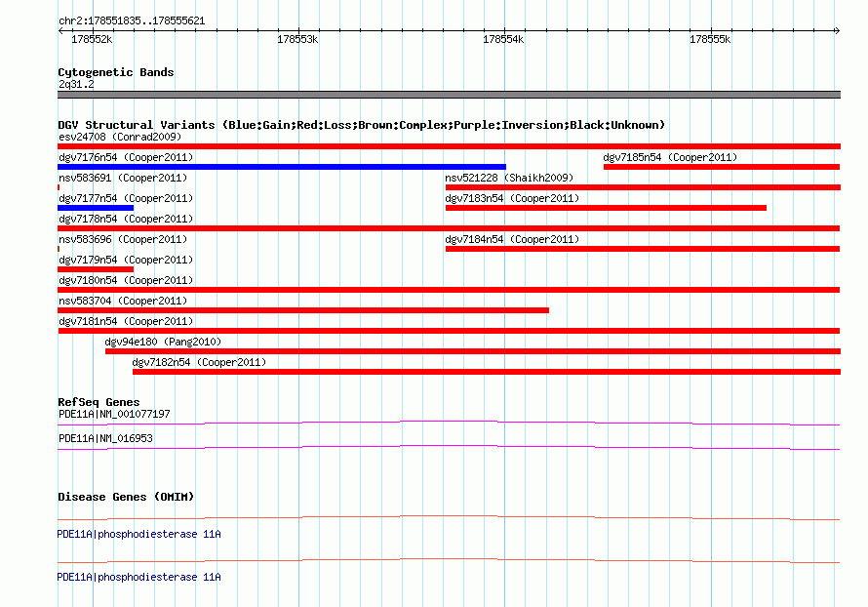Click the red dgv7178n54 loss bar
This screenshot has height=607, width=868.
coord(449,228)
